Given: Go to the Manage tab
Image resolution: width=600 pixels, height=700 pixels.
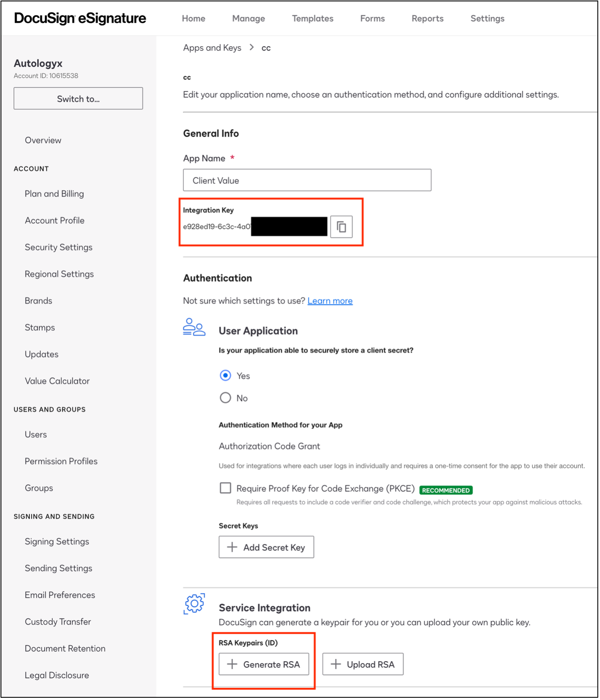Looking at the screenshot, I should coord(249,19).
